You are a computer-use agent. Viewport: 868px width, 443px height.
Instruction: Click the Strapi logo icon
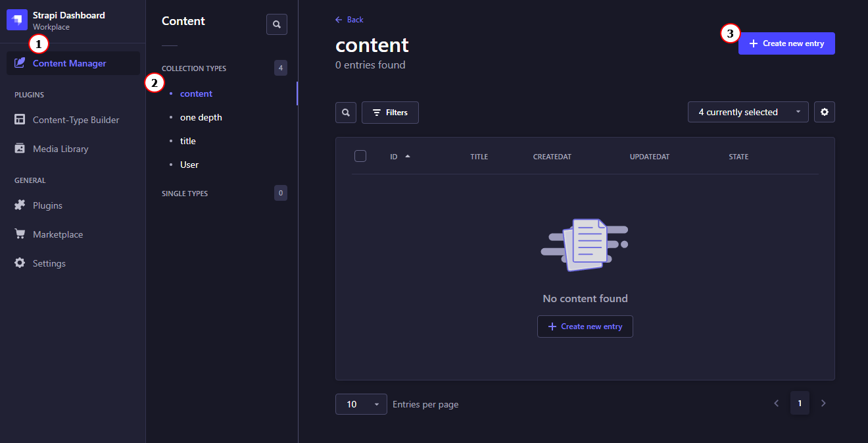click(17, 20)
